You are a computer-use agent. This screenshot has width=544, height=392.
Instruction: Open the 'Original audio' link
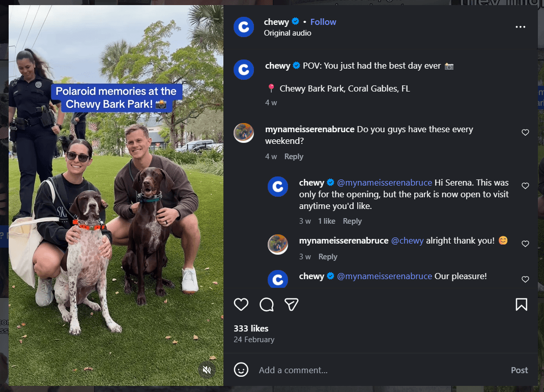287,33
